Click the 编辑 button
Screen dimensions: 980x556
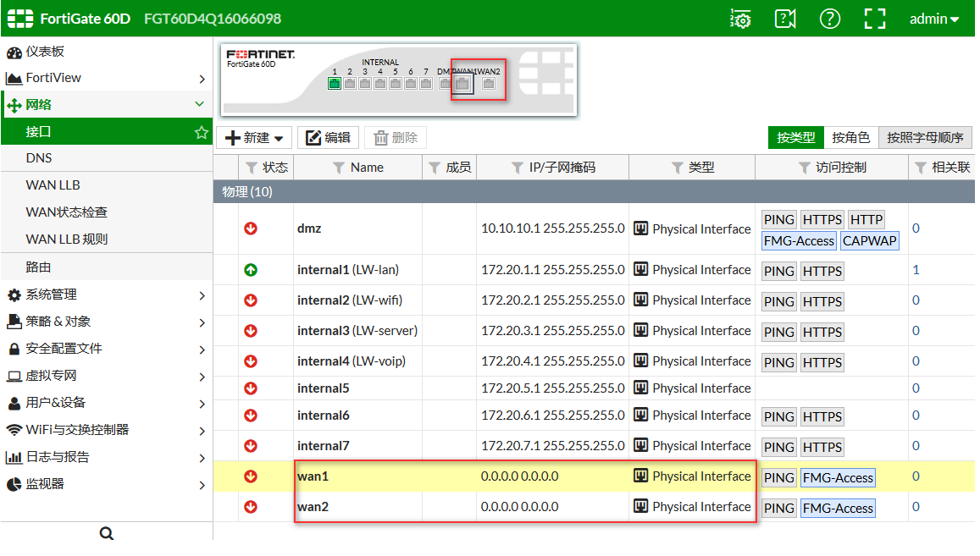coord(328,137)
